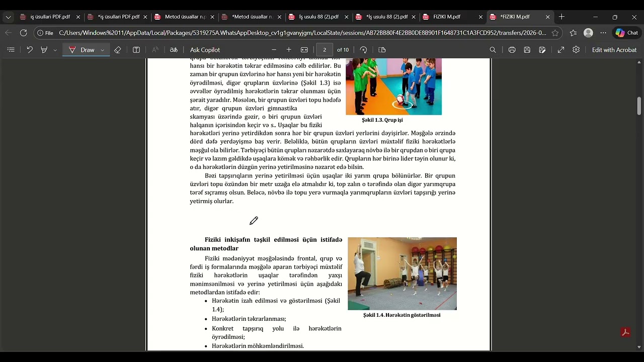Click the Şəkil 1.4 gym photo
Viewport: 644px width, 362px height.
pyautogui.click(x=402, y=274)
